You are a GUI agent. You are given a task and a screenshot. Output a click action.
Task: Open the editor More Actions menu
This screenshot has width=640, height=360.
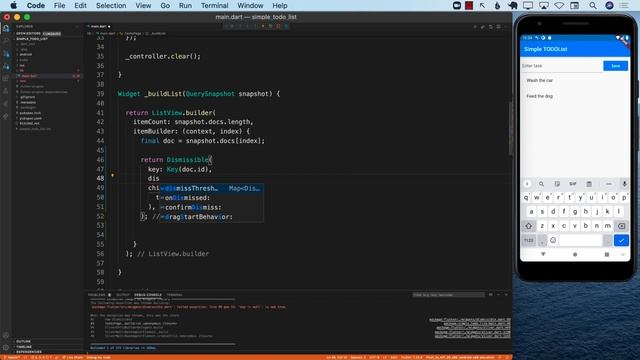coord(506,27)
